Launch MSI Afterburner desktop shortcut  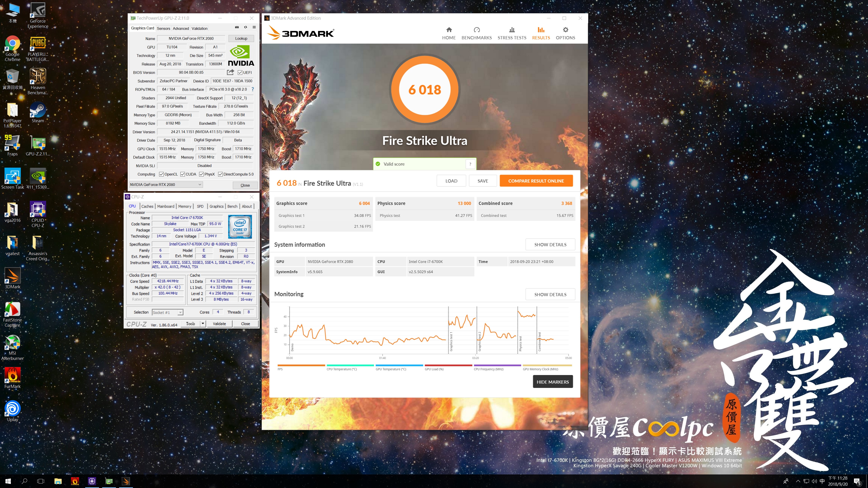(12, 347)
